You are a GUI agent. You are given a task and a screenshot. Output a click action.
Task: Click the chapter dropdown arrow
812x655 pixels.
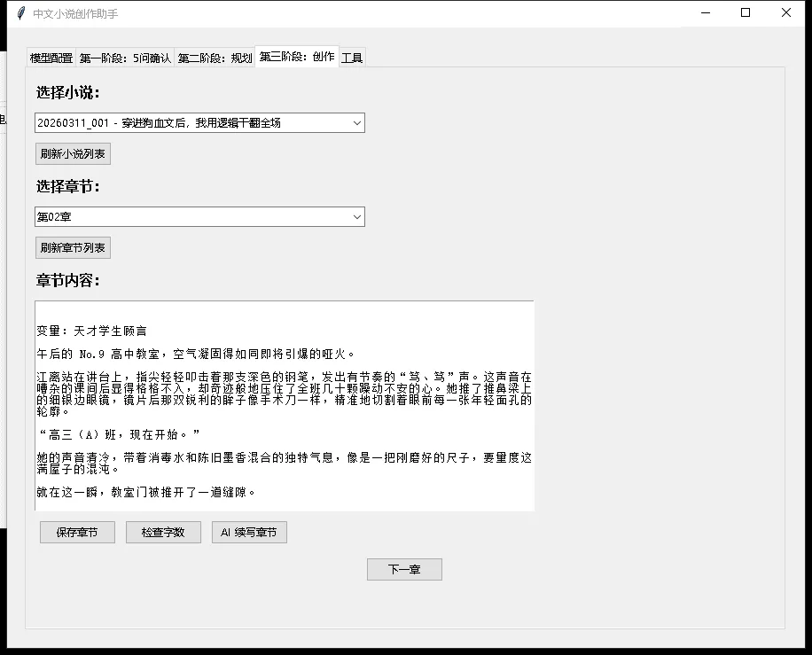357,216
